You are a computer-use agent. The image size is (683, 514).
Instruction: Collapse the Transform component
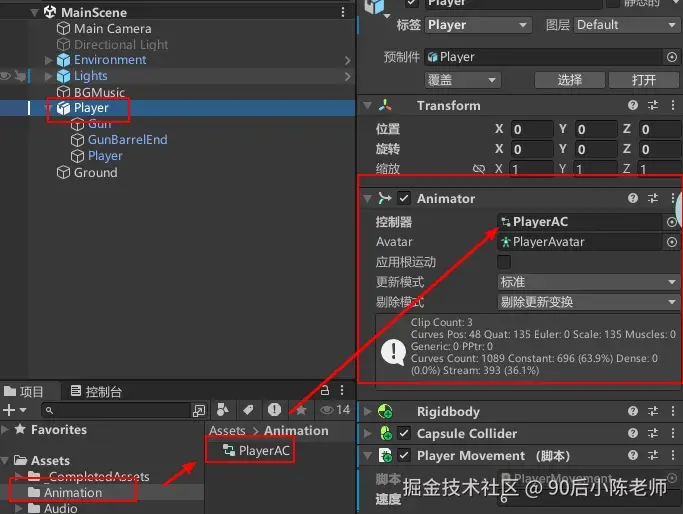coord(367,105)
